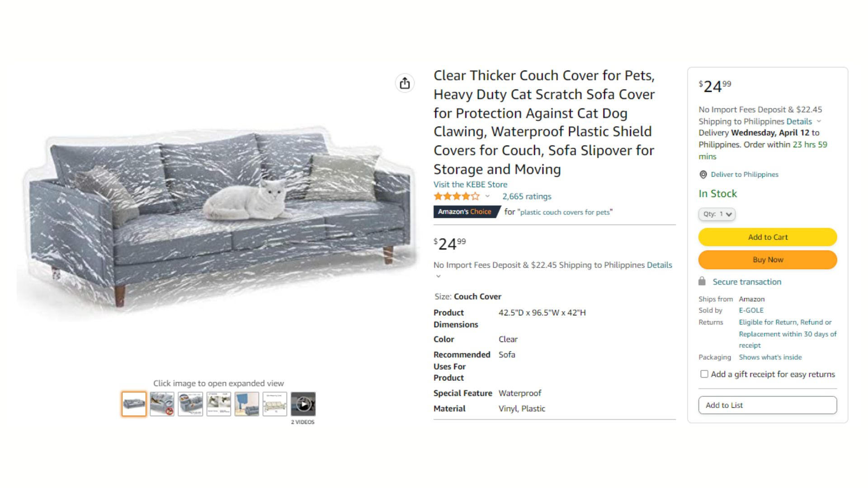This screenshot has height=488, width=868.
Task: Click the lock icon next to Secure transaction
Action: click(x=702, y=281)
